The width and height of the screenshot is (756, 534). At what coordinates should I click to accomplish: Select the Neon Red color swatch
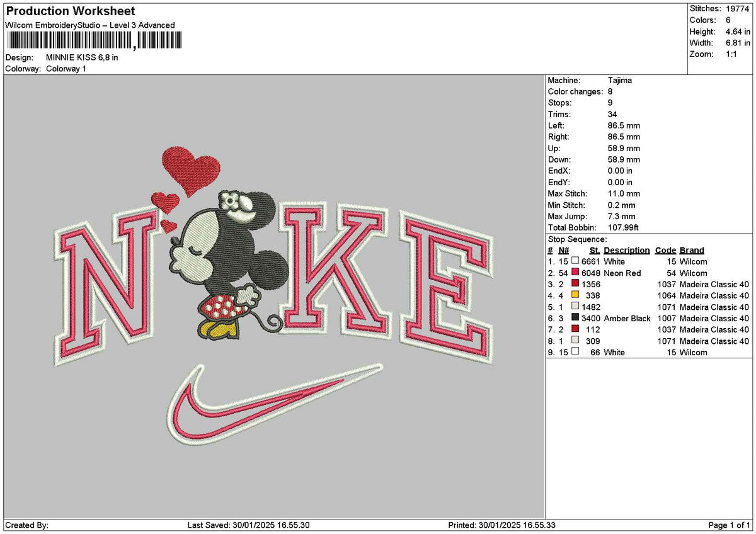575,273
